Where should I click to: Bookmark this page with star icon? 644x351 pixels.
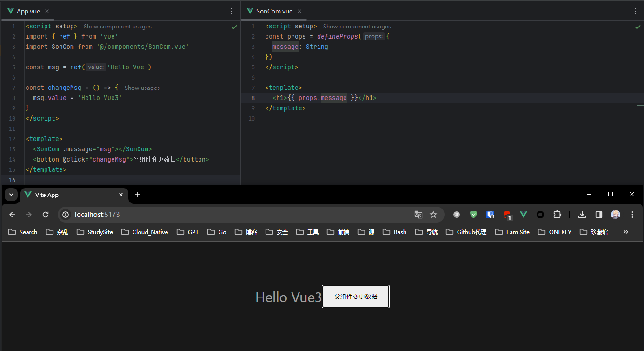[x=433, y=215]
